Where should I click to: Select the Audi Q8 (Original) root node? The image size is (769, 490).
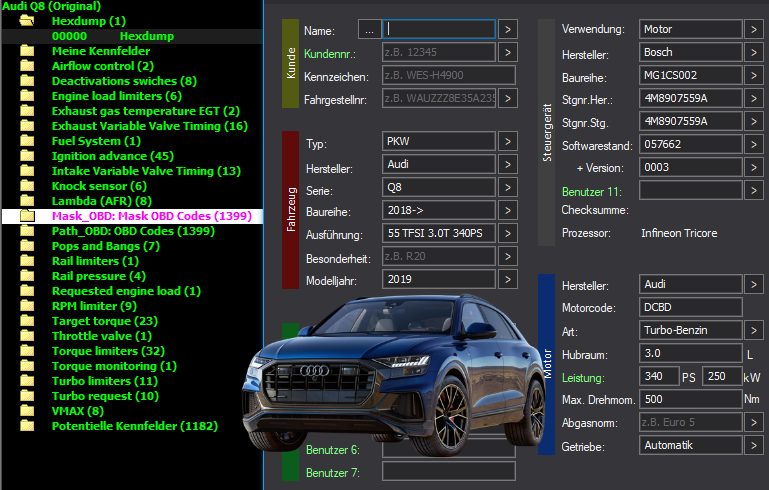click(51, 6)
